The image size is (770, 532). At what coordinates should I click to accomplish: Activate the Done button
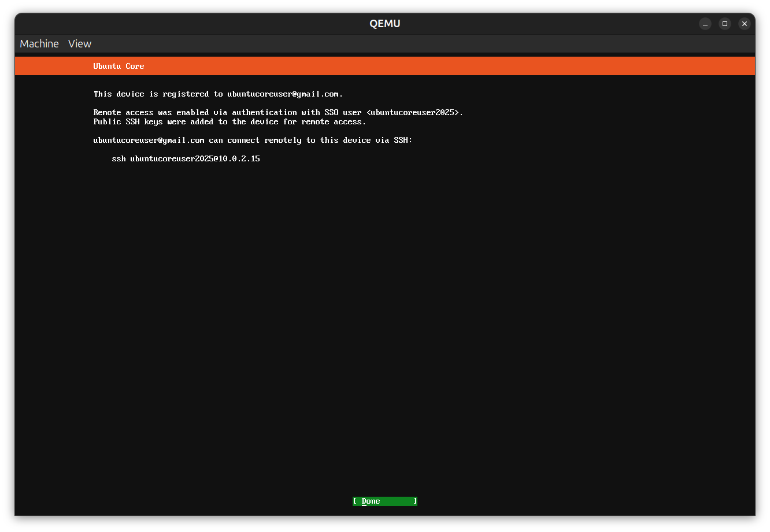tap(385, 501)
